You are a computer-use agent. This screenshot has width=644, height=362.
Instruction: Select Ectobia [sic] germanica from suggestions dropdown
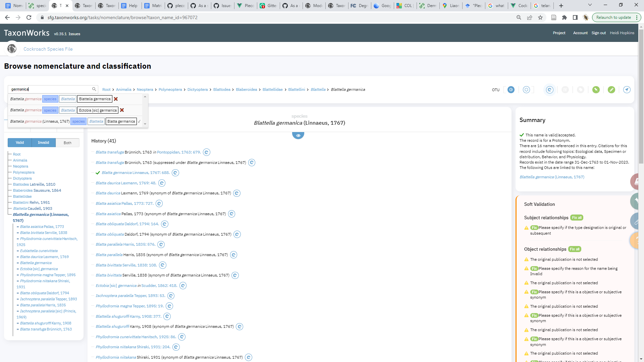click(x=97, y=110)
